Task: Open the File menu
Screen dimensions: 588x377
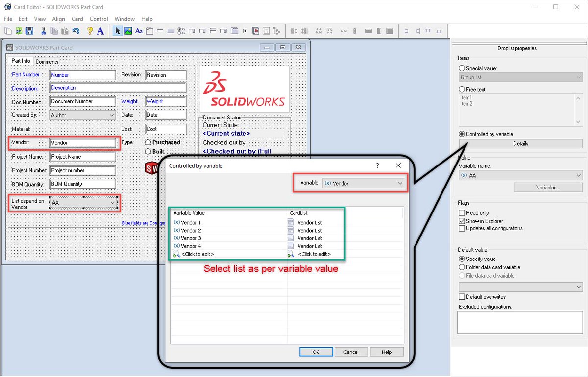Action: point(8,19)
